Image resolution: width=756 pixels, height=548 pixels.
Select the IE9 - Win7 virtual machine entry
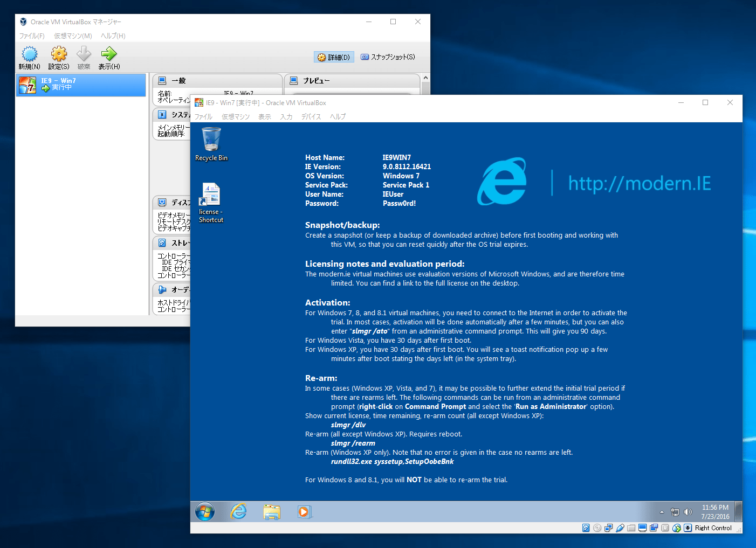[81, 85]
